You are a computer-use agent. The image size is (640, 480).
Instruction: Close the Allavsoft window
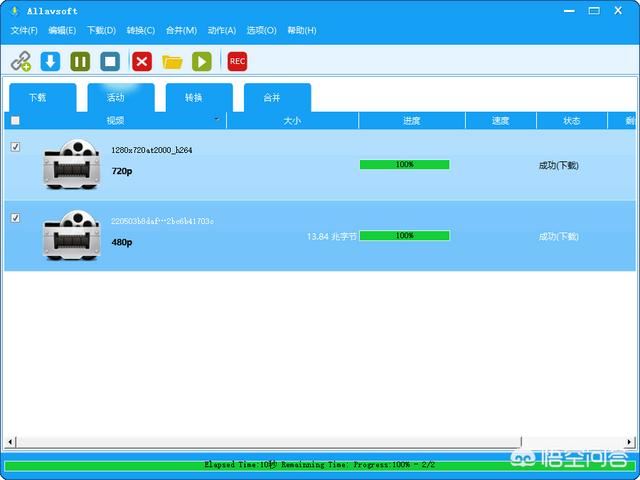(618, 11)
